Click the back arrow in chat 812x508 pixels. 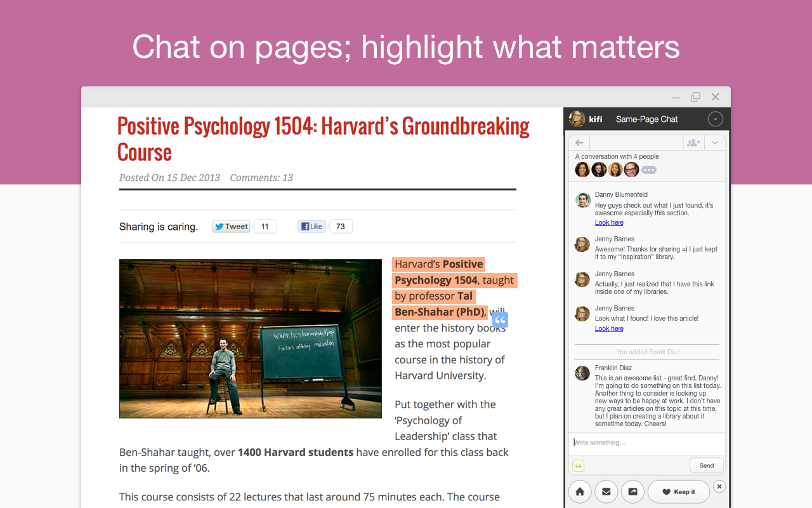[x=579, y=143]
